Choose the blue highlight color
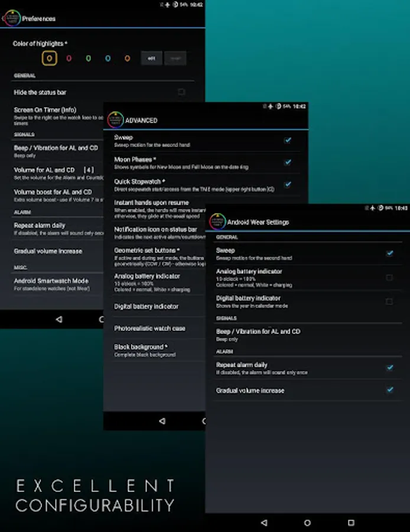Image resolution: width=410 pixels, height=532 pixels. tap(108, 59)
